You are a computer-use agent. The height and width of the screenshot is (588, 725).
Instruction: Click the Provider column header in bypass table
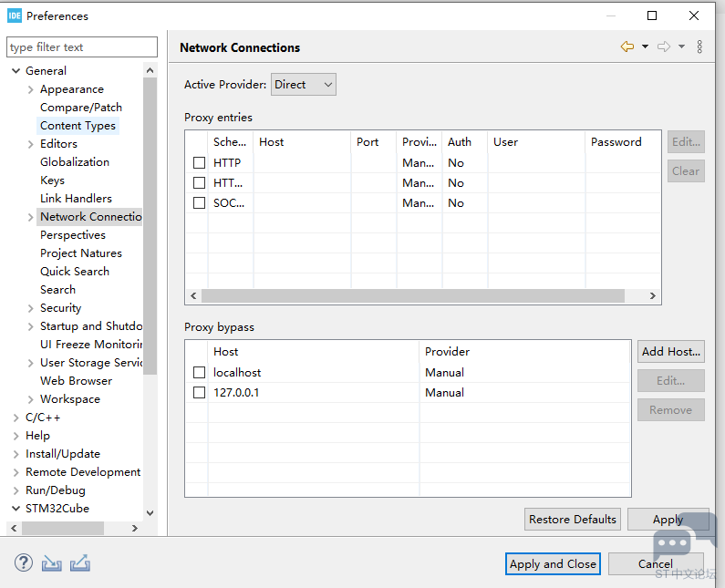click(524, 352)
